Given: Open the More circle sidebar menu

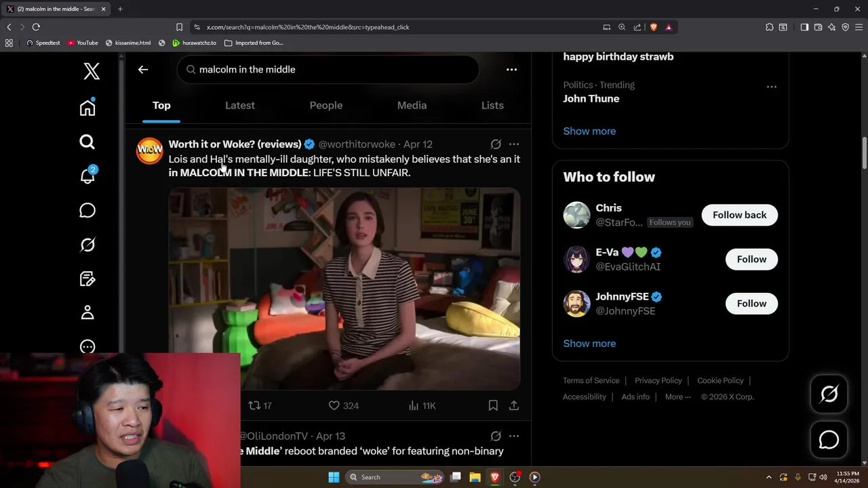Looking at the screenshot, I should (x=87, y=346).
